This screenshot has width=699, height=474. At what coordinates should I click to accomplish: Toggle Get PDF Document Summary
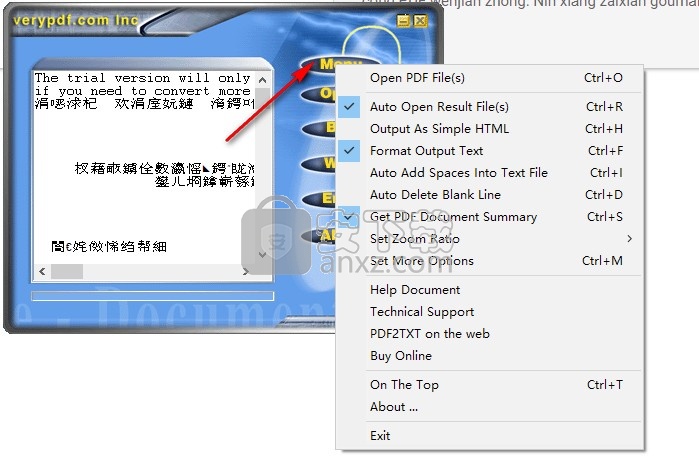[x=489, y=217]
